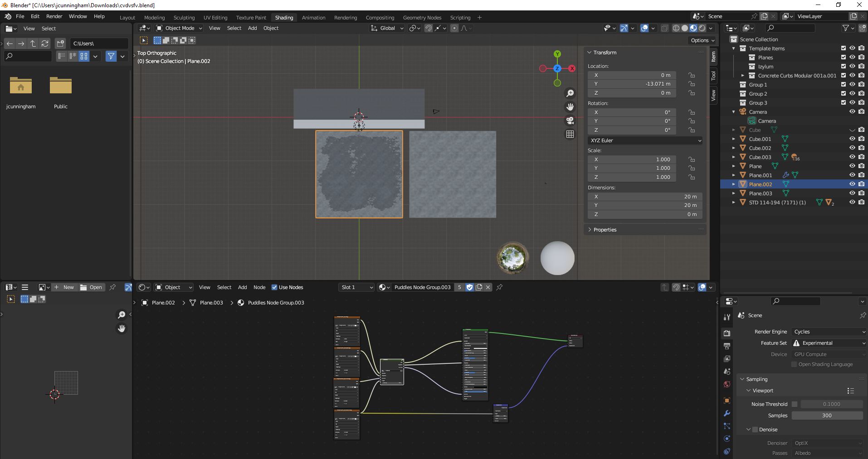Open node editor Add menu
The height and width of the screenshot is (459, 868).
click(x=243, y=287)
